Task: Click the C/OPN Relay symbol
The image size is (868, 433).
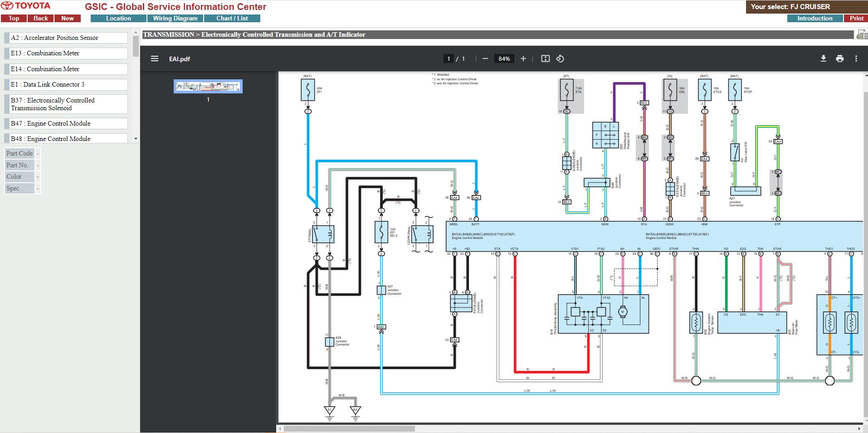Action: pyautogui.click(x=422, y=234)
